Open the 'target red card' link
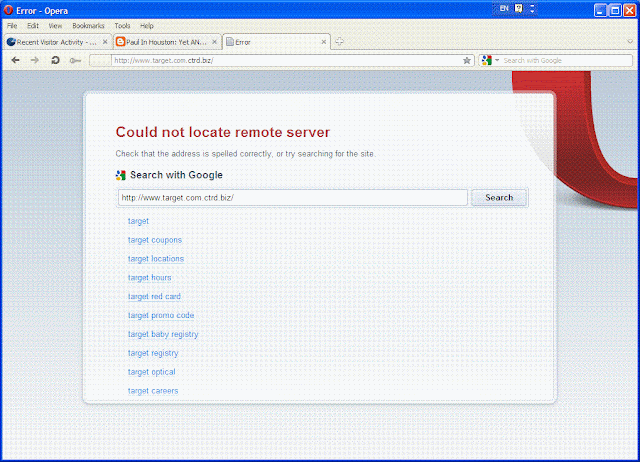 coord(154,296)
